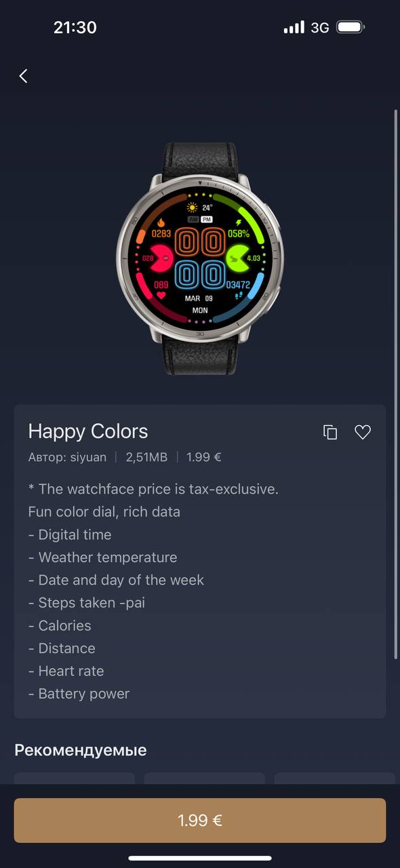Tap the green lightning battery icon on watch
The height and width of the screenshot is (868, 400).
click(x=239, y=222)
